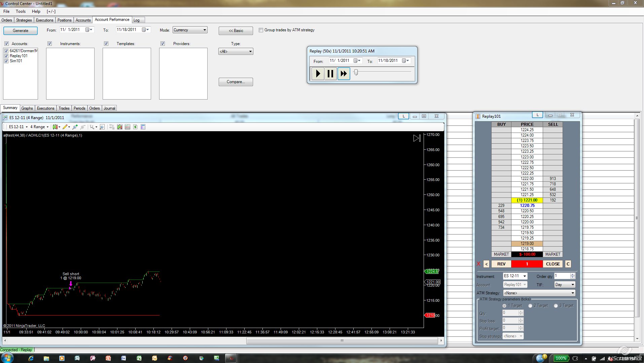Image resolution: width=644 pixels, height=363 pixels.
Task: Switch to the Positions tab
Action: (x=65, y=20)
